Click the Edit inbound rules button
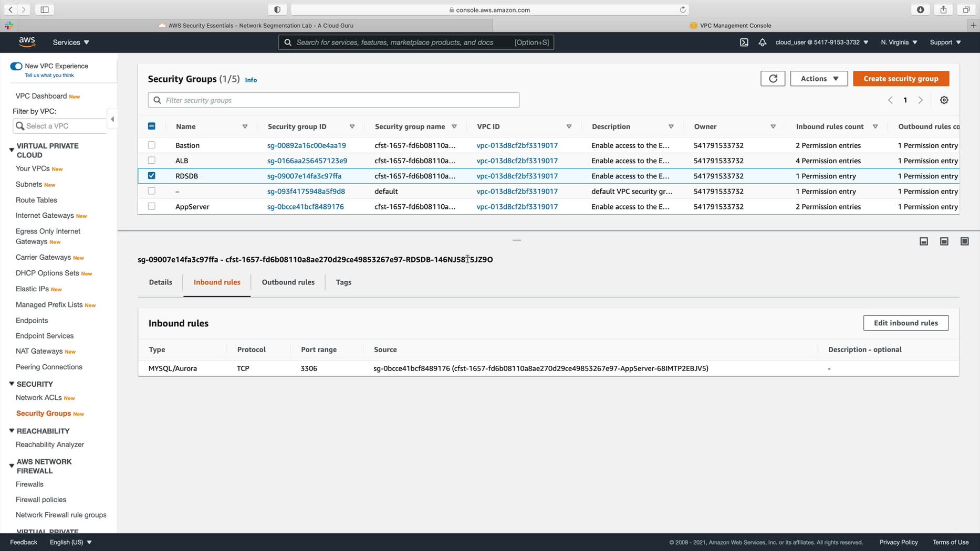Image resolution: width=980 pixels, height=551 pixels. [905, 323]
